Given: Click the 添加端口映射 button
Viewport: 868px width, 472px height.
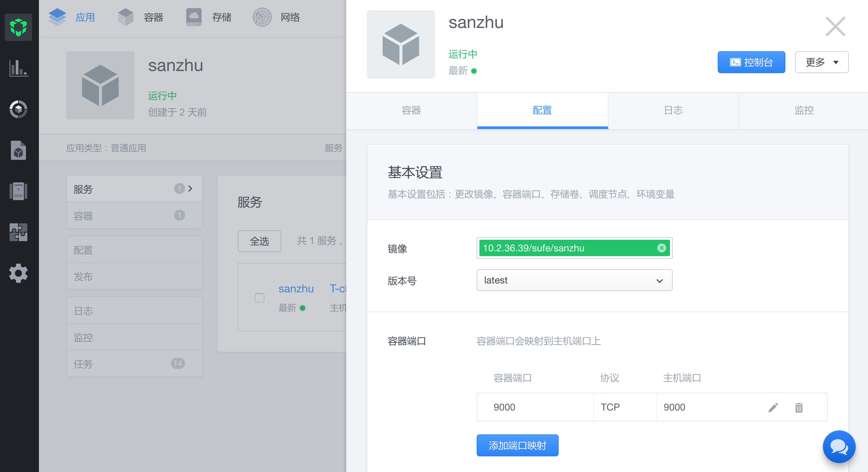Looking at the screenshot, I should tap(518, 445).
